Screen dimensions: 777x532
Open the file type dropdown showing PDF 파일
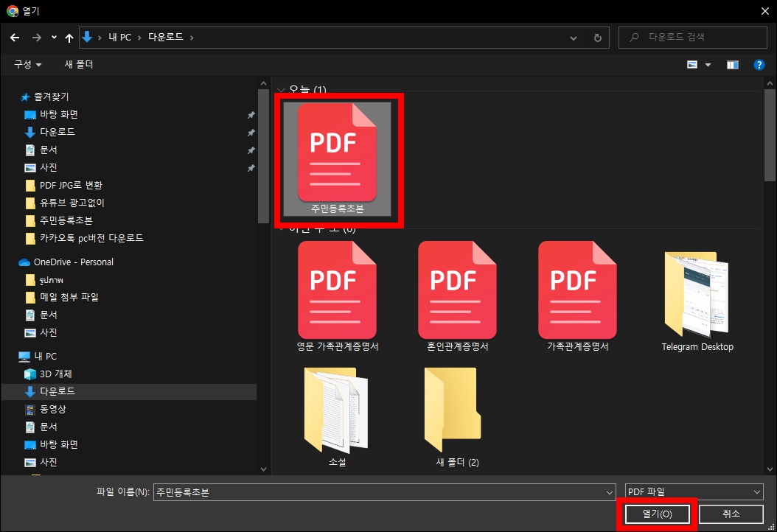click(692, 491)
